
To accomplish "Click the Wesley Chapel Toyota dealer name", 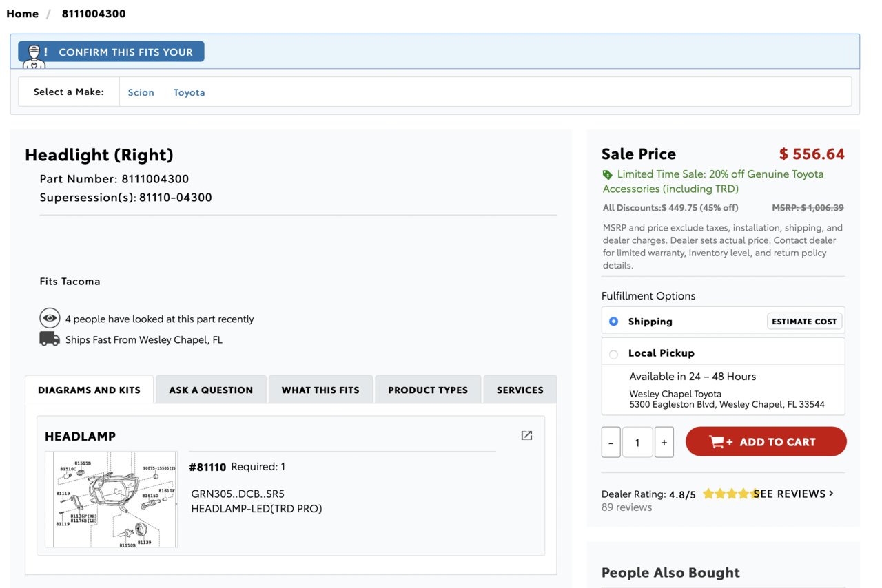I will [x=675, y=394].
